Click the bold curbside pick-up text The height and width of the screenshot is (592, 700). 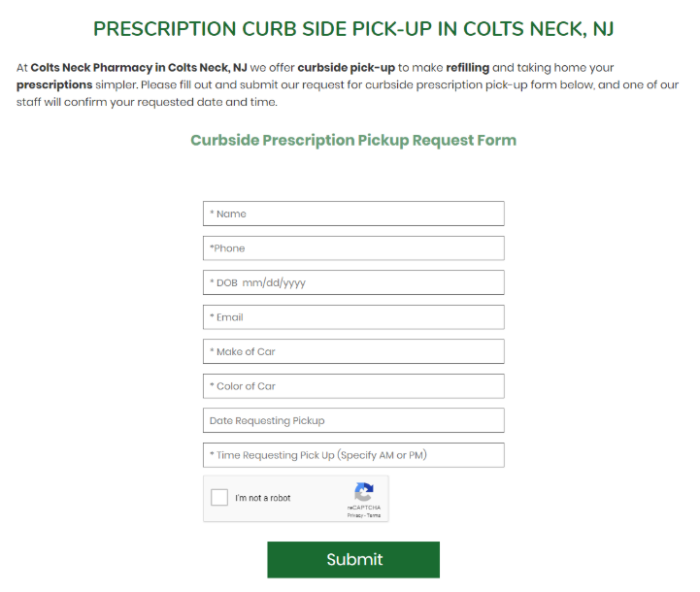pos(347,68)
